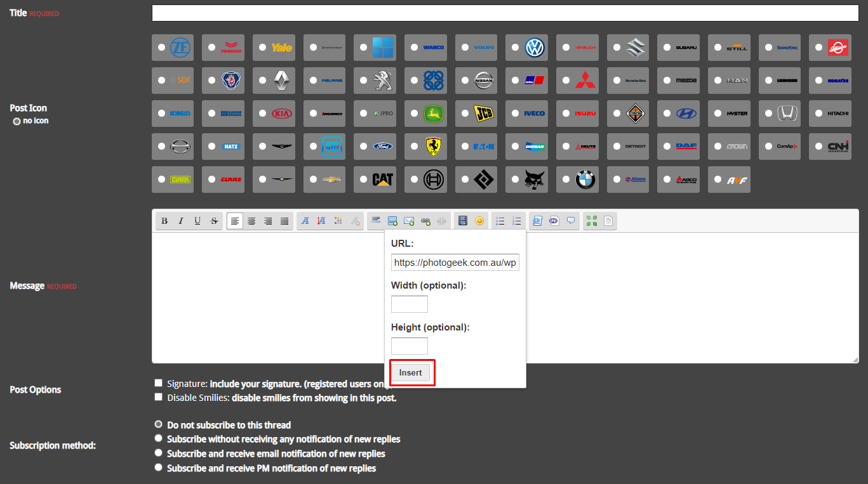Choose the Mitsubishi post icon
This screenshot has width=868, height=484.
[566, 81]
